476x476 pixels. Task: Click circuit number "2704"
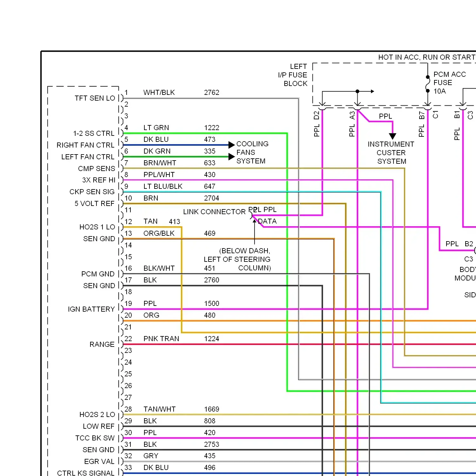pyautogui.click(x=212, y=198)
